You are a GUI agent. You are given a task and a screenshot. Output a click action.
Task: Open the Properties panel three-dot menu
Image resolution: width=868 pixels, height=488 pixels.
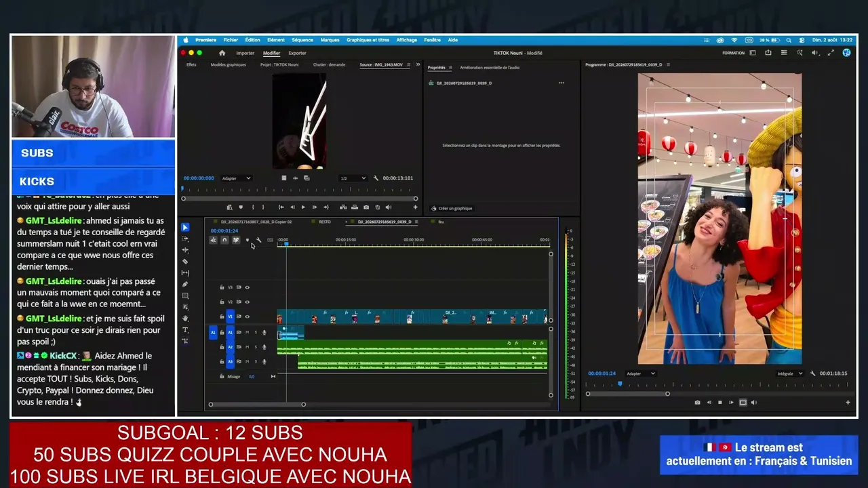[561, 83]
